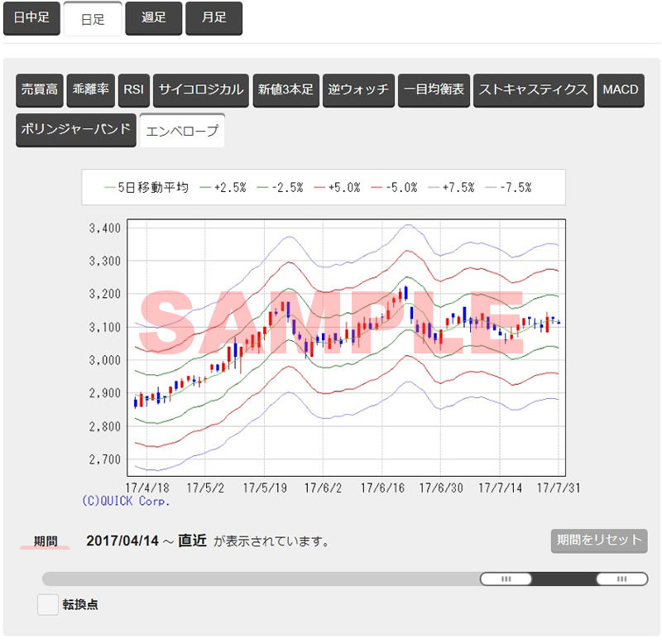Click the (C)QUICK Corp. copyright text
662x644 pixels.
pos(126,502)
